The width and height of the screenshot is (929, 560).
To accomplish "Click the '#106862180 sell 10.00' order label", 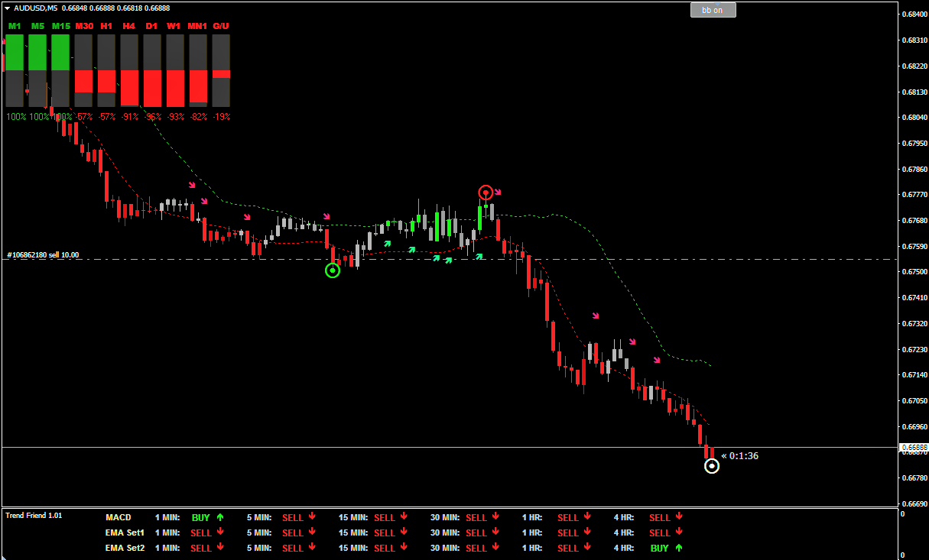I will coord(43,255).
